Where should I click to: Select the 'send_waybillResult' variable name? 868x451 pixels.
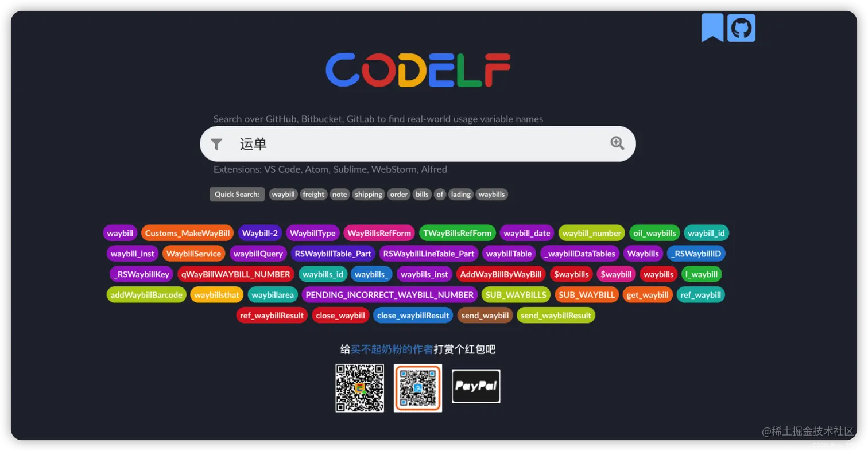click(x=555, y=315)
